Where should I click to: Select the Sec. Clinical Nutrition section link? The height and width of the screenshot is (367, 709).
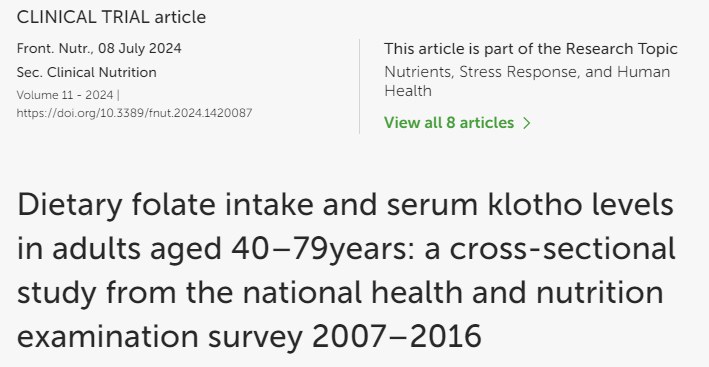point(86,72)
